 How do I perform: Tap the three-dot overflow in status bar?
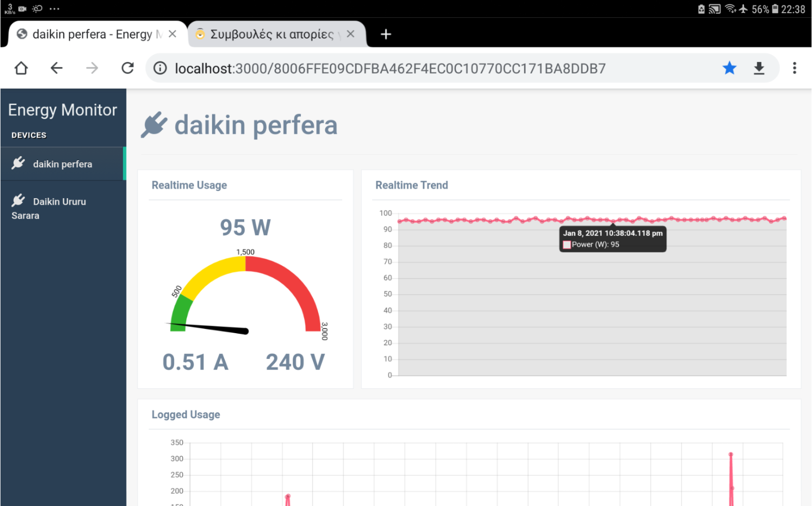click(x=54, y=9)
